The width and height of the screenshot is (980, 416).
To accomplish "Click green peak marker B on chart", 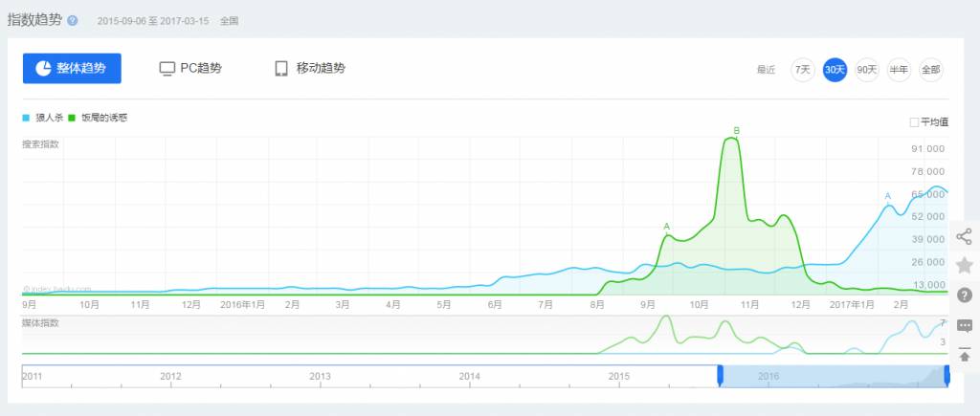I will (x=736, y=130).
